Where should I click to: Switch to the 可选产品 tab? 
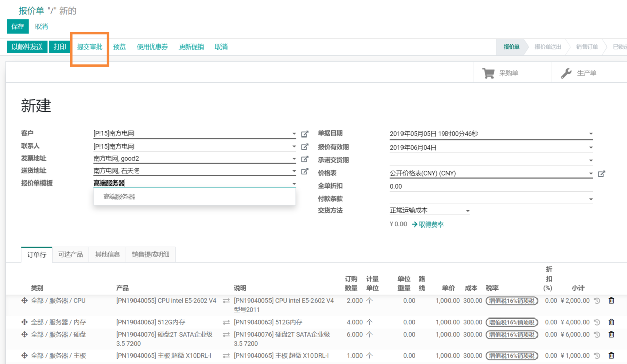pos(70,254)
